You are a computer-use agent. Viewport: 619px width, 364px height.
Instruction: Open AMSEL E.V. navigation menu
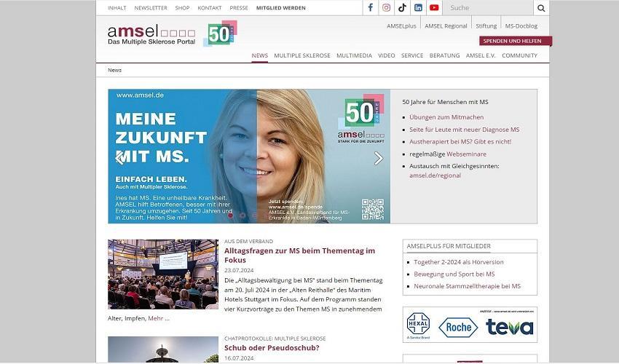[x=481, y=55]
